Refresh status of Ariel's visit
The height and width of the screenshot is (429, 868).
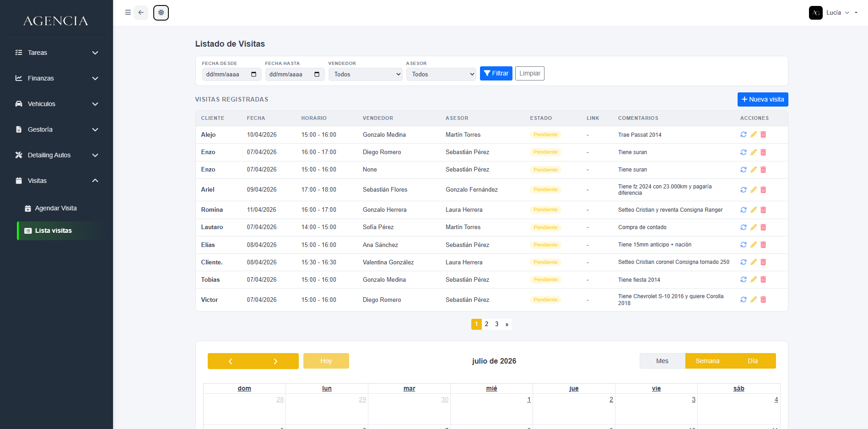[744, 190]
